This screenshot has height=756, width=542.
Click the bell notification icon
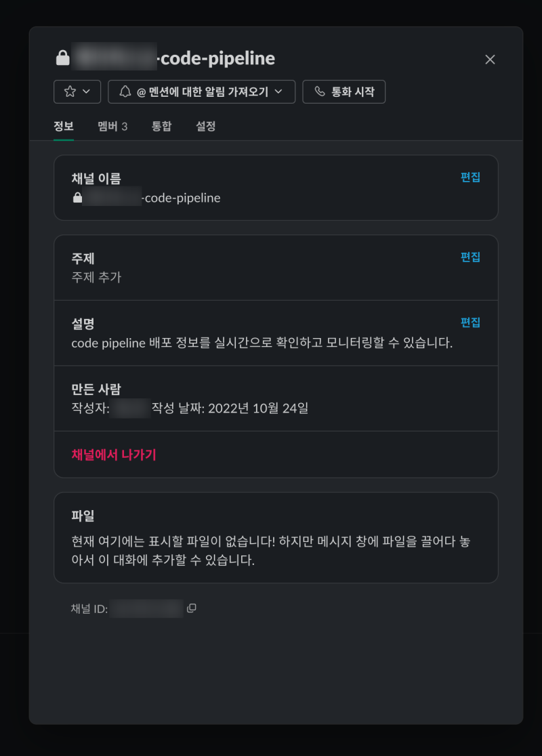[125, 92]
